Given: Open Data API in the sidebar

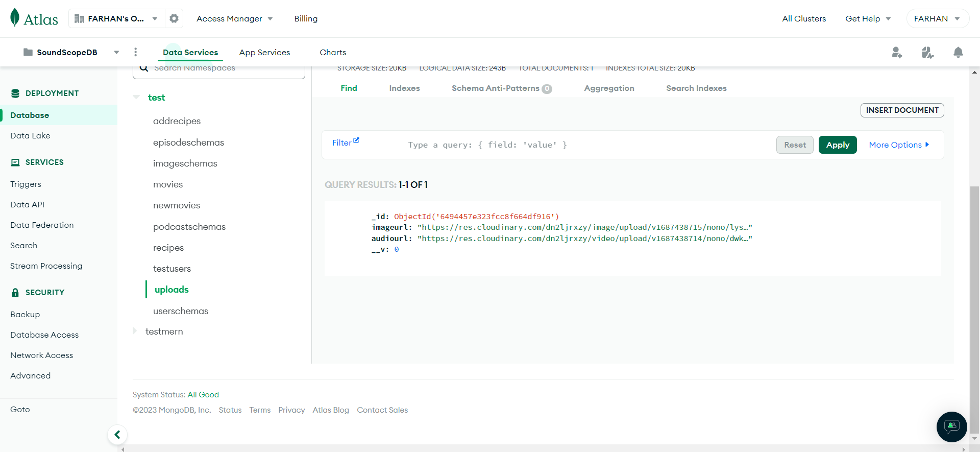Looking at the screenshot, I should click(28, 204).
